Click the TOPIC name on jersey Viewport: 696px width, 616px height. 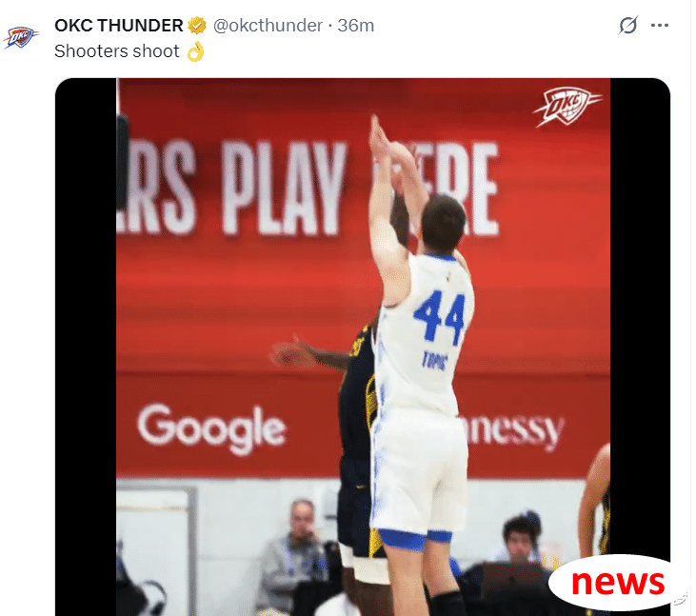click(x=434, y=361)
